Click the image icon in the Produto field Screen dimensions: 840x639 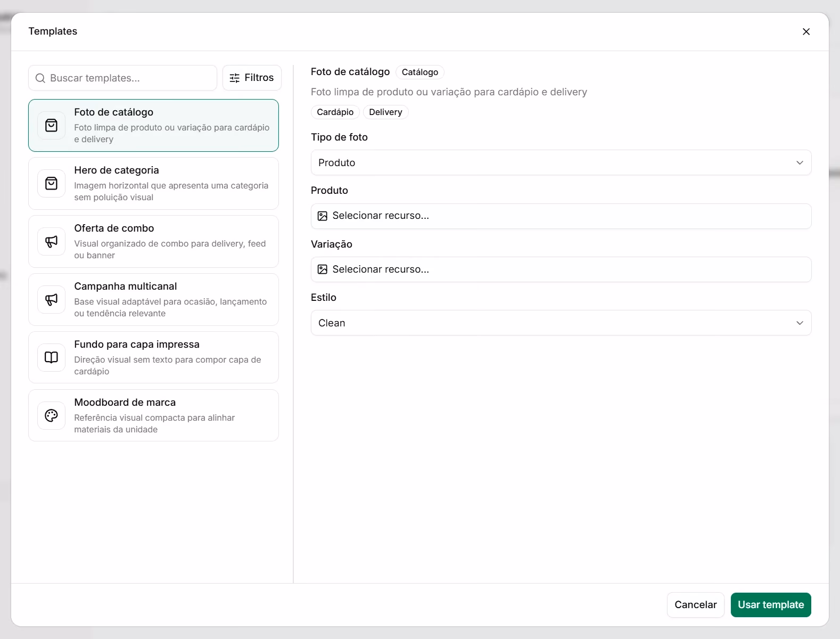point(323,216)
